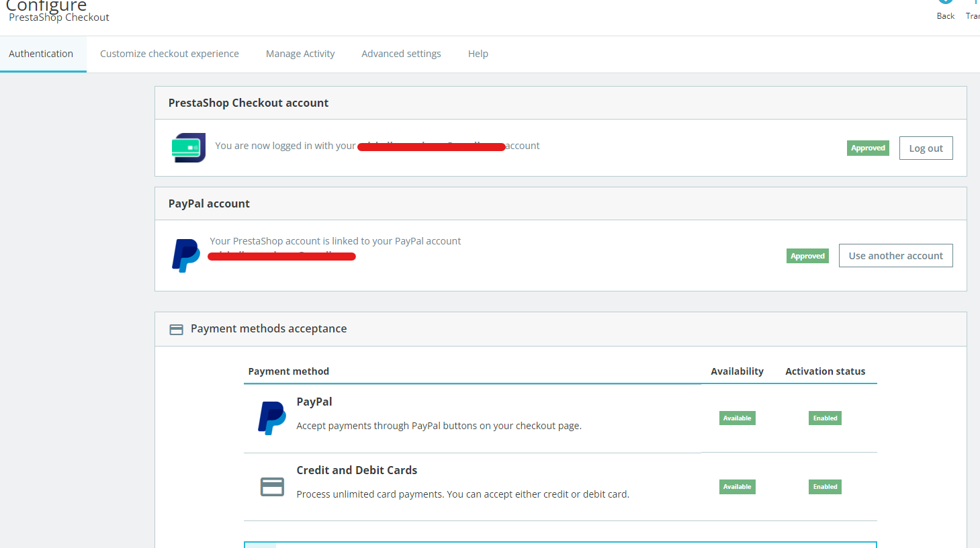The height and width of the screenshot is (548, 980).
Task: Click Available badge for Credit and Debit Cards
Action: click(x=737, y=487)
